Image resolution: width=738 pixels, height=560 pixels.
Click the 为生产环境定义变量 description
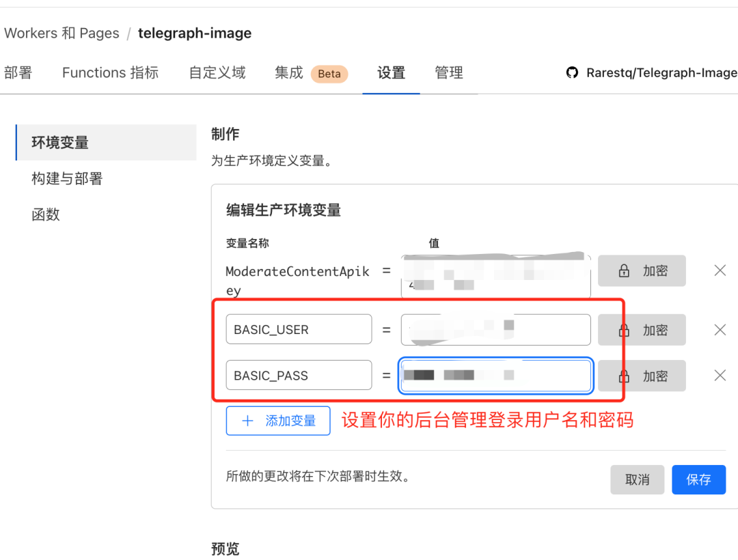pyautogui.click(x=273, y=160)
